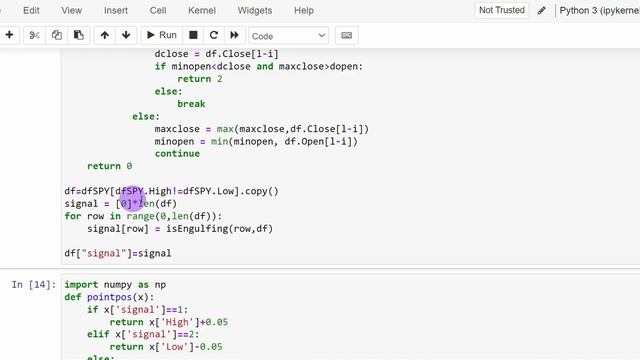
Task: Run the current cell
Action: click(162, 35)
